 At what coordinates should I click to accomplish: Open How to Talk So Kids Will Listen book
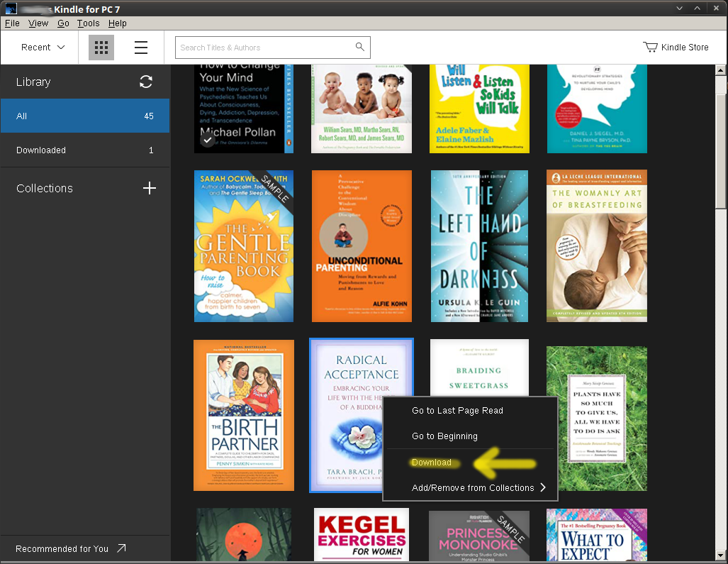coord(479,109)
